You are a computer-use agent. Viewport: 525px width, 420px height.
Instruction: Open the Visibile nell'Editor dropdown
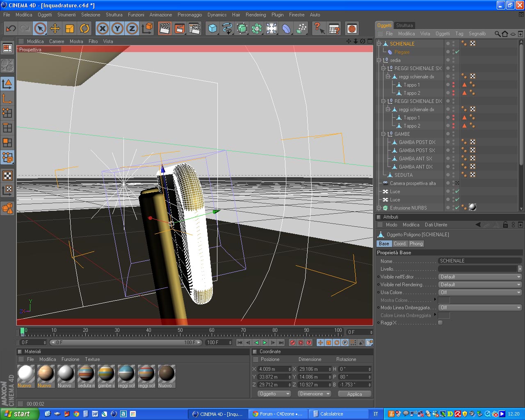click(479, 277)
